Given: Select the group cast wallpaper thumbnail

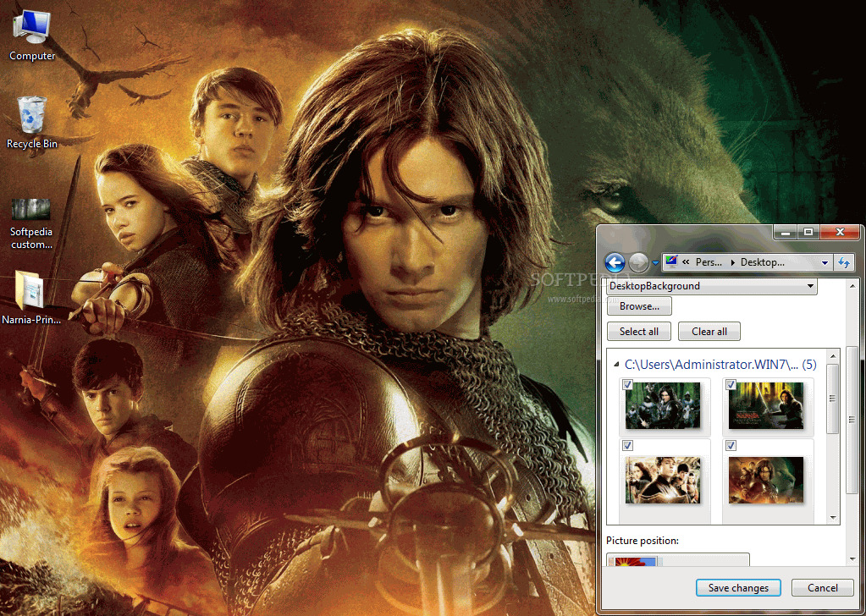Looking at the screenshot, I should pos(663,481).
